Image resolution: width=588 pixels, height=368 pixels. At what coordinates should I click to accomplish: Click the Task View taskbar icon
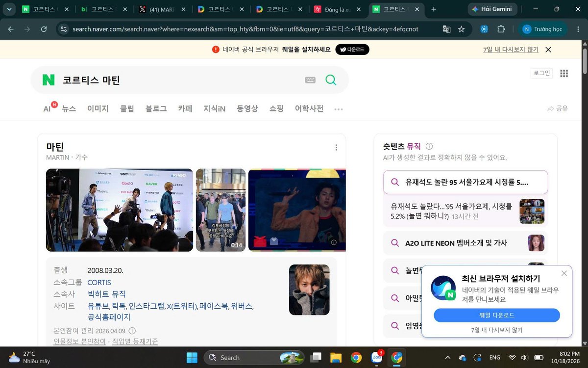pos(316,357)
